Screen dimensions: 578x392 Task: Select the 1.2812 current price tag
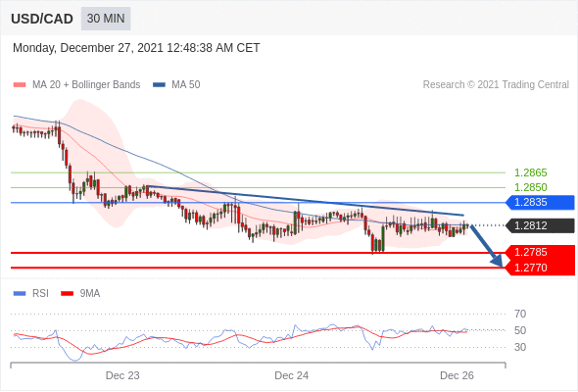[540, 225]
